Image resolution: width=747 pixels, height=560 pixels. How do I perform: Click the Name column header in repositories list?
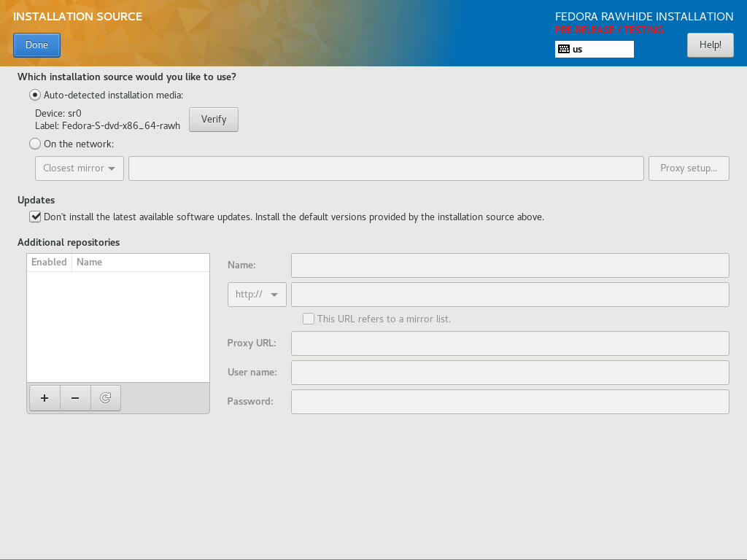(x=141, y=262)
